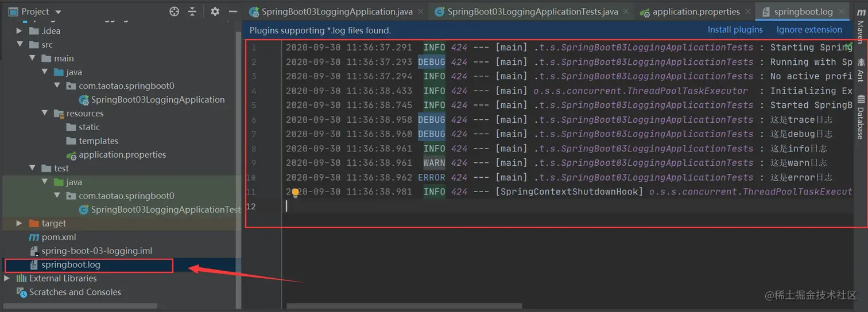Open the Maven tool window

click(860, 28)
